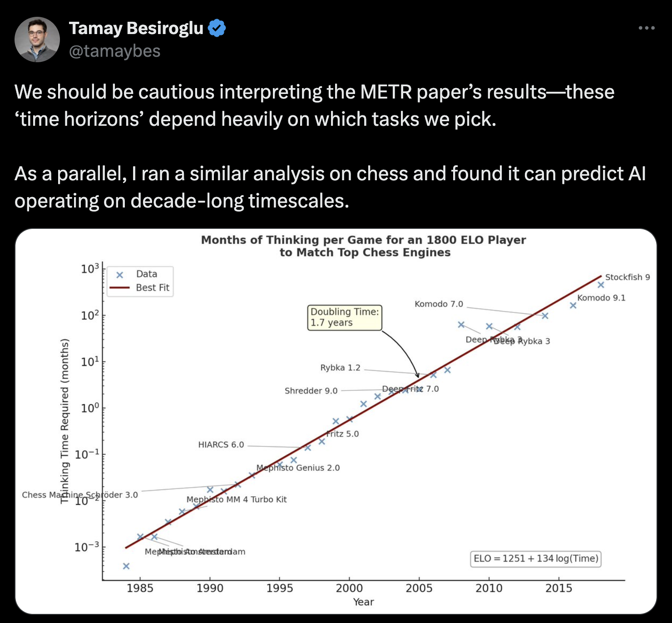
Task: Click the Komodo 9.1 label
Action: (x=601, y=298)
